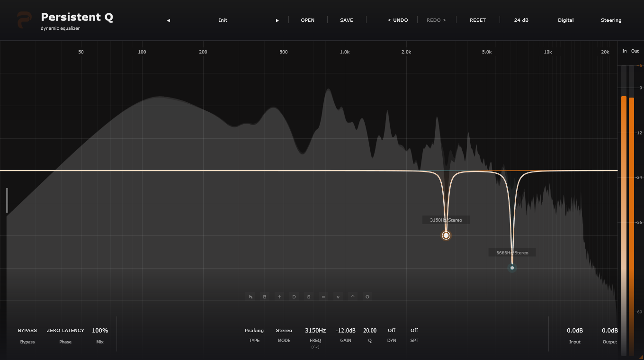Toggle the SPT Off setting

(x=414, y=331)
